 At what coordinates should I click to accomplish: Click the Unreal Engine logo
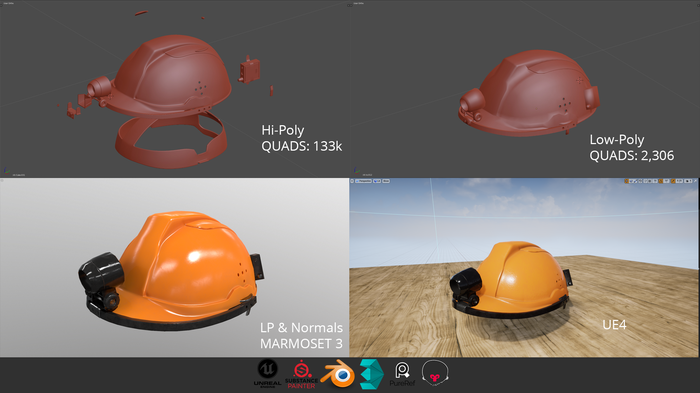[x=267, y=373]
